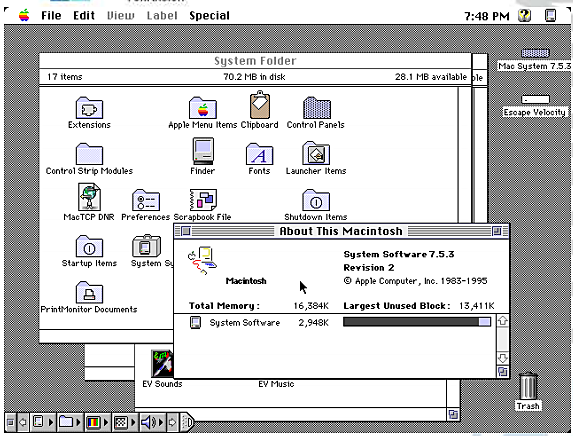573x436 pixels.
Task: Open the Help question mark menu
Action: coord(525,16)
